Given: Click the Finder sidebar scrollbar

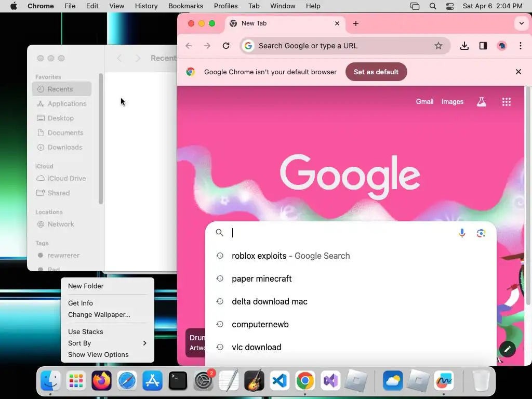Looking at the screenshot, I should tap(100, 139).
